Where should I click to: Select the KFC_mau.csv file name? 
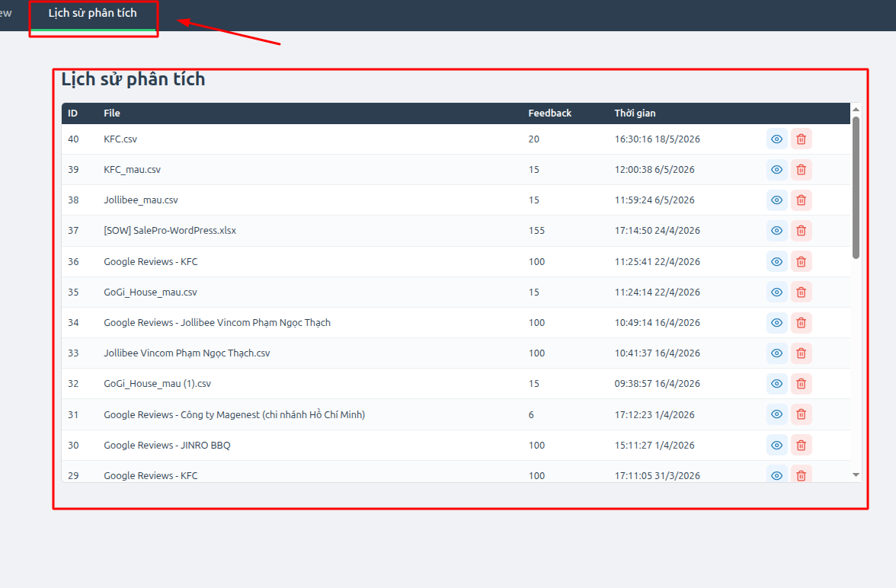[132, 170]
